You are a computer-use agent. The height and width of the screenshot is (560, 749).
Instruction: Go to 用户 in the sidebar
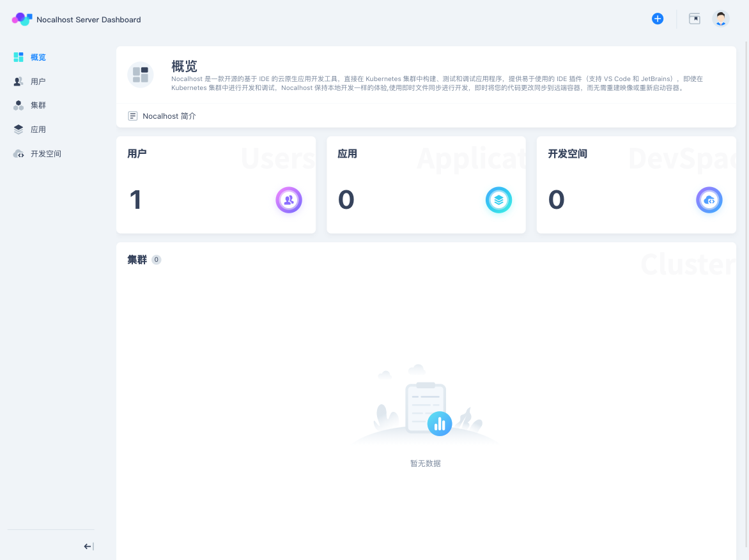pyautogui.click(x=38, y=82)
